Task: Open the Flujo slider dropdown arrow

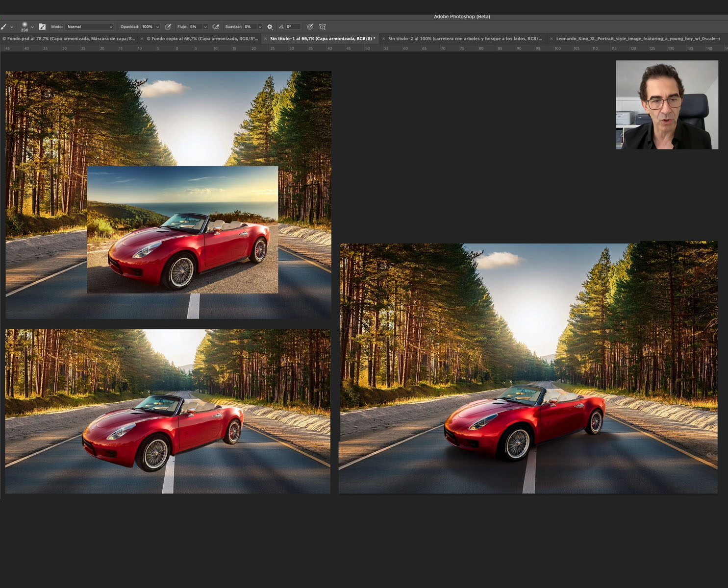Action: 205,27
